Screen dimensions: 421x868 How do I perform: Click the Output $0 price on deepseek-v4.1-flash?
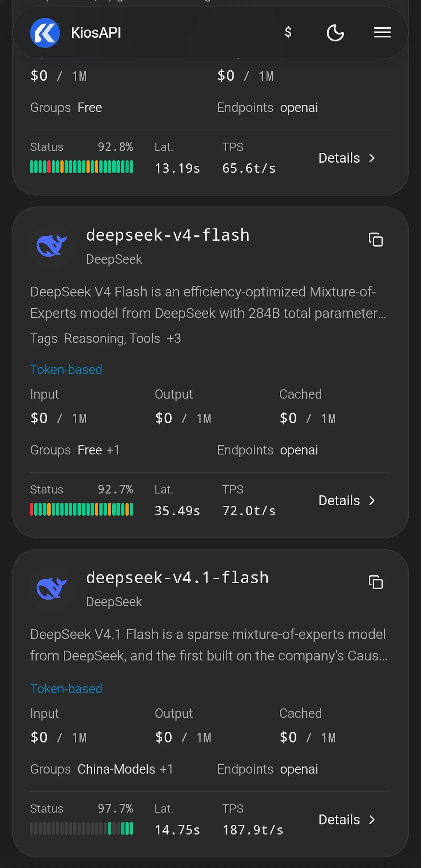tap(183, 737)
